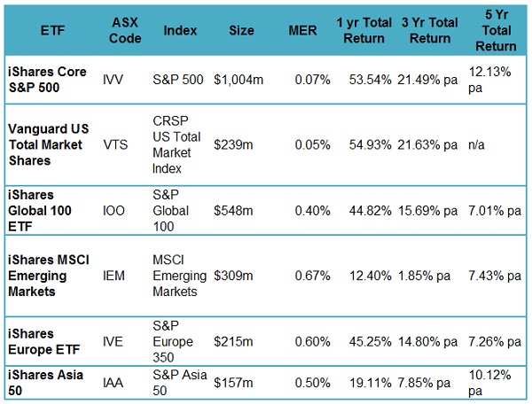
Task: Select iShares MSCI Emerging Markets cell
Action: coord(51,276)
